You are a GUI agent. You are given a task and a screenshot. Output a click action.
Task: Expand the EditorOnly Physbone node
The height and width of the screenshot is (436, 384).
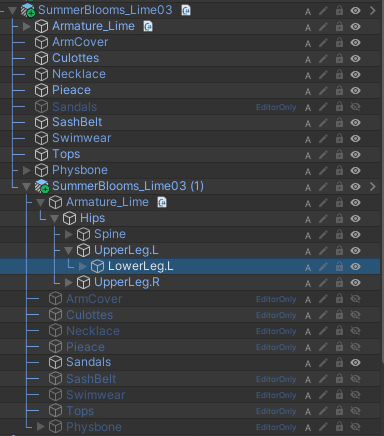(41, 426)
